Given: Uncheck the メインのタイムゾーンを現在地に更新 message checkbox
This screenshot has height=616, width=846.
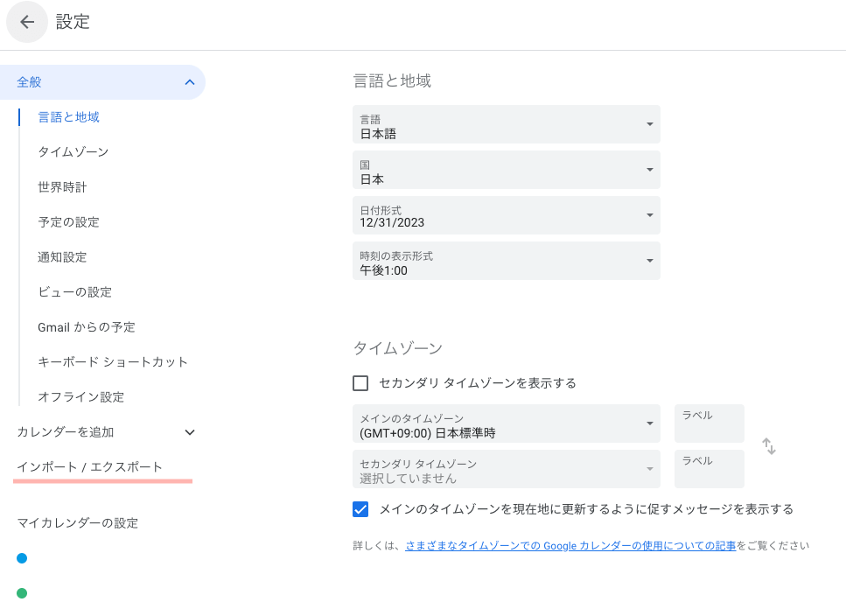Looking at the screenshot, I should 360,509.
